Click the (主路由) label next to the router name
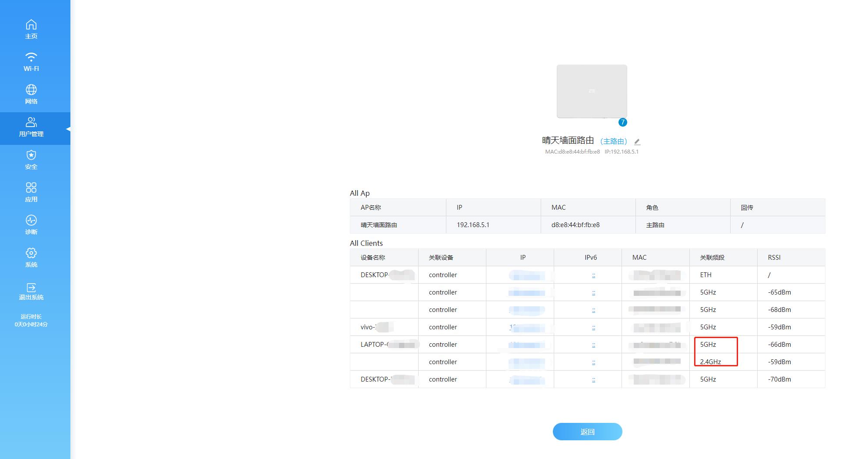The width and height of the screenshot is (868, 459). 614,141
